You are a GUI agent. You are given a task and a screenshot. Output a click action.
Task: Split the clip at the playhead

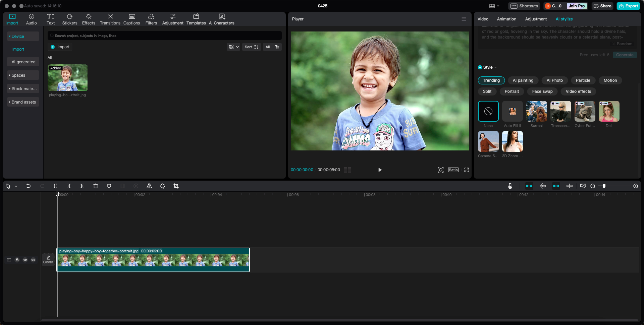(55, 186)
